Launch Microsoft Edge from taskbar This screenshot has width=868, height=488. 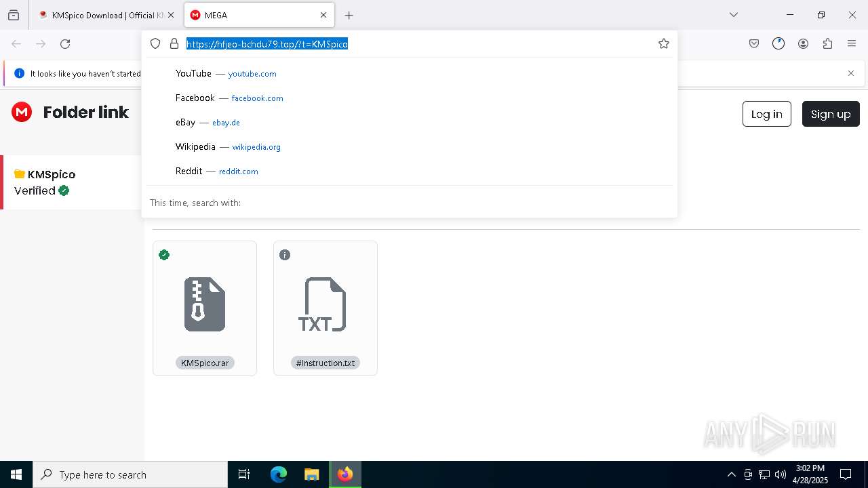pyautogui.click(x=279, y=474)
